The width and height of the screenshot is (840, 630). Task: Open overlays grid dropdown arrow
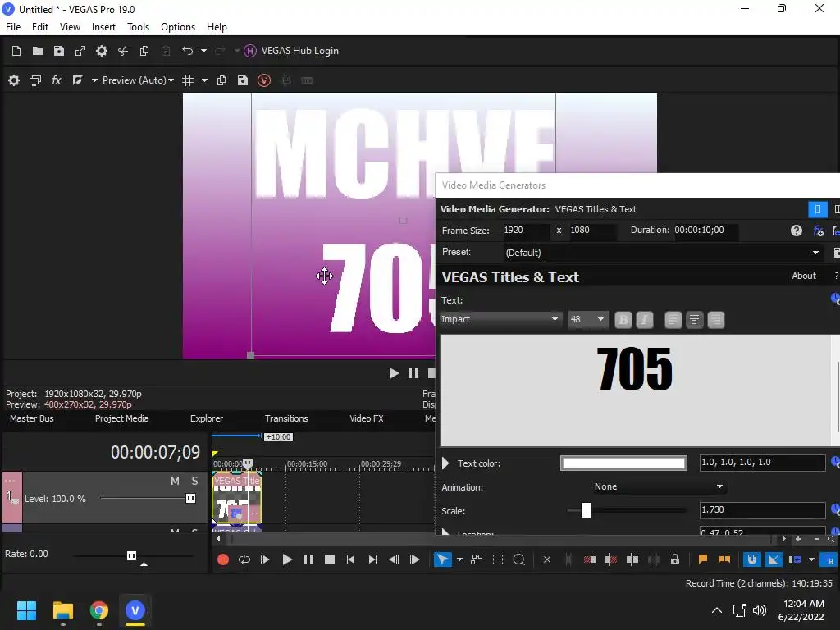[x=204, y=80]
